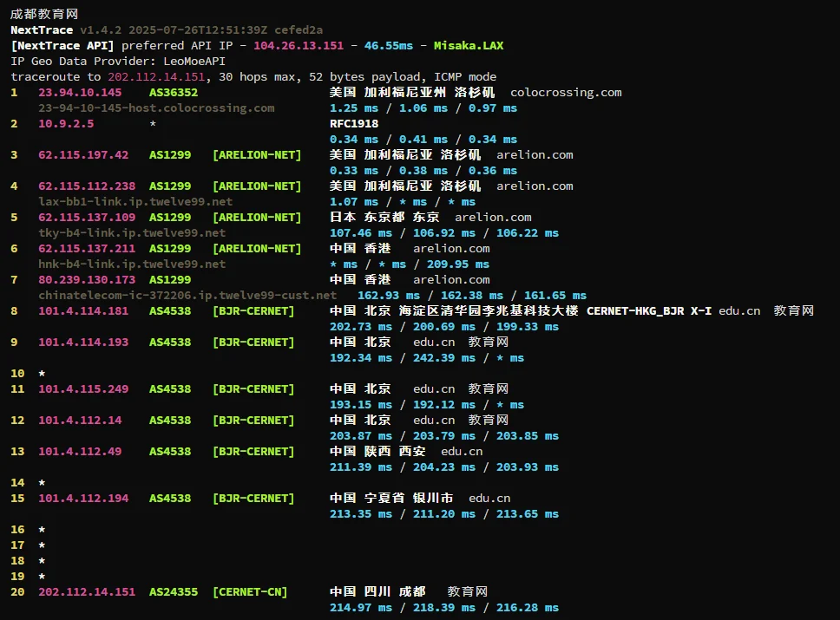Select the private IP 10.9.2.5
This screenshot has width=840, height=620.
(66, 124)
